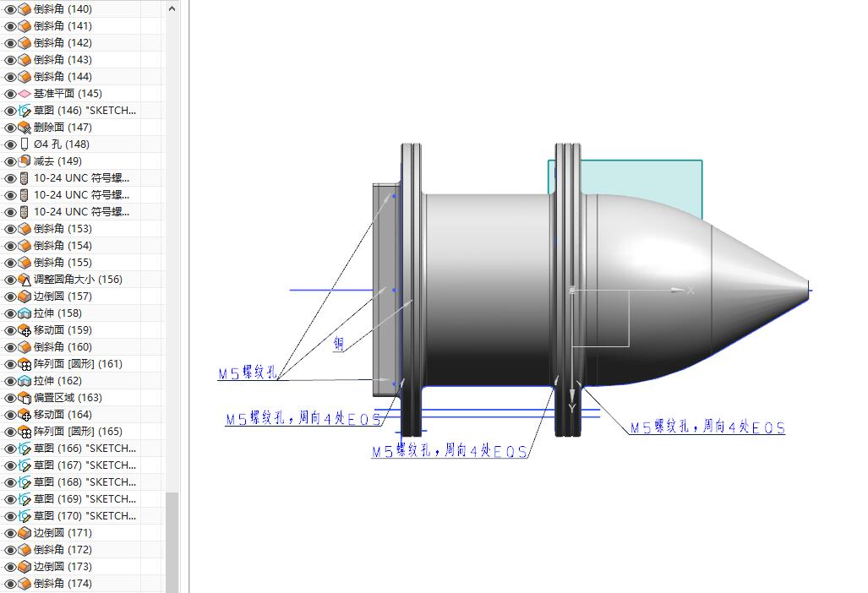The height and width of the screenshot is (593, 868).
Task: Toggle visibility of 拉伸 (158)
Action: coord(10,313)
